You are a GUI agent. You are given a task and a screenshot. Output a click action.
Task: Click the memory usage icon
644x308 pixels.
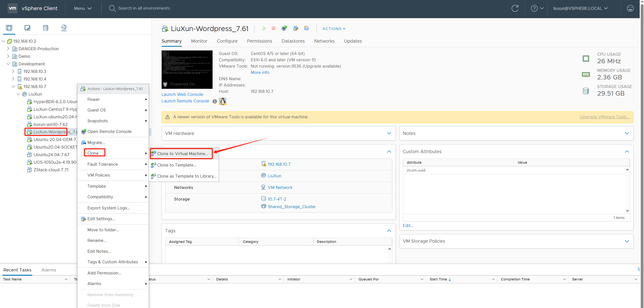point(586,74)
